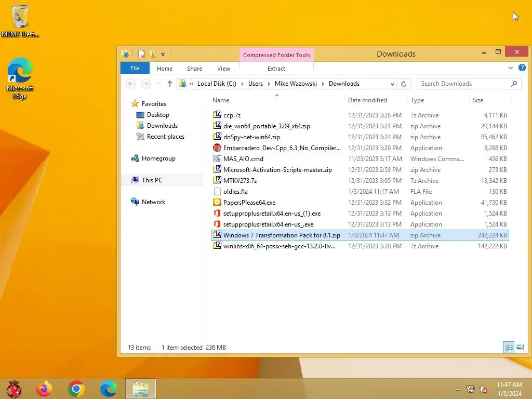Viewport: 532px width, 399px height.
Task: Click Mike Wazowski in the address path
Action: [x=296, y=84]
